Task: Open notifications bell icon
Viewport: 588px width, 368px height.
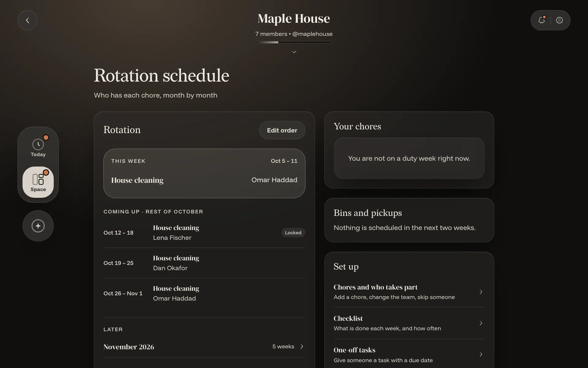Action: coord(541,20)
